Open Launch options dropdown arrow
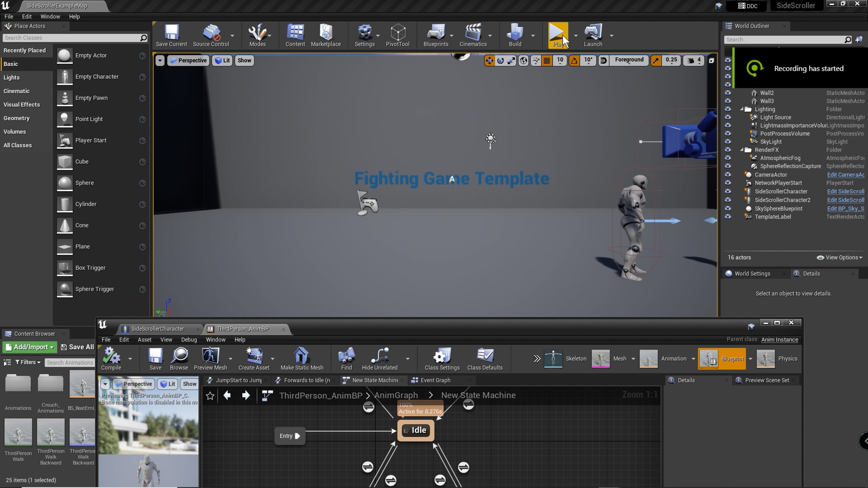The height and width of the screenshot is (488, 868). click(x=612, y=35)
